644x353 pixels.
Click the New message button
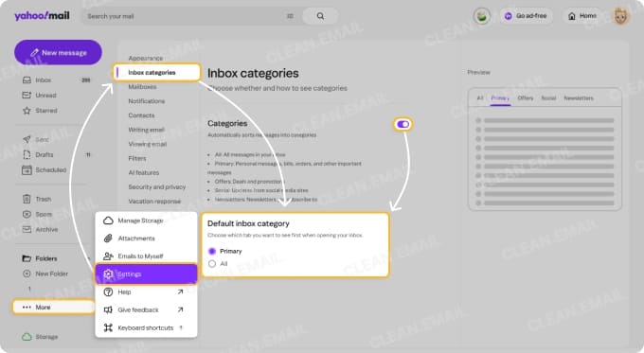click(58, 53)
